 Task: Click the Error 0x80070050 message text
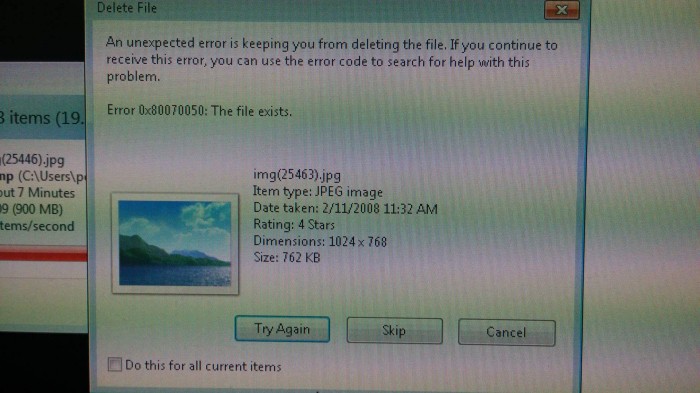(x=199, y=110)
